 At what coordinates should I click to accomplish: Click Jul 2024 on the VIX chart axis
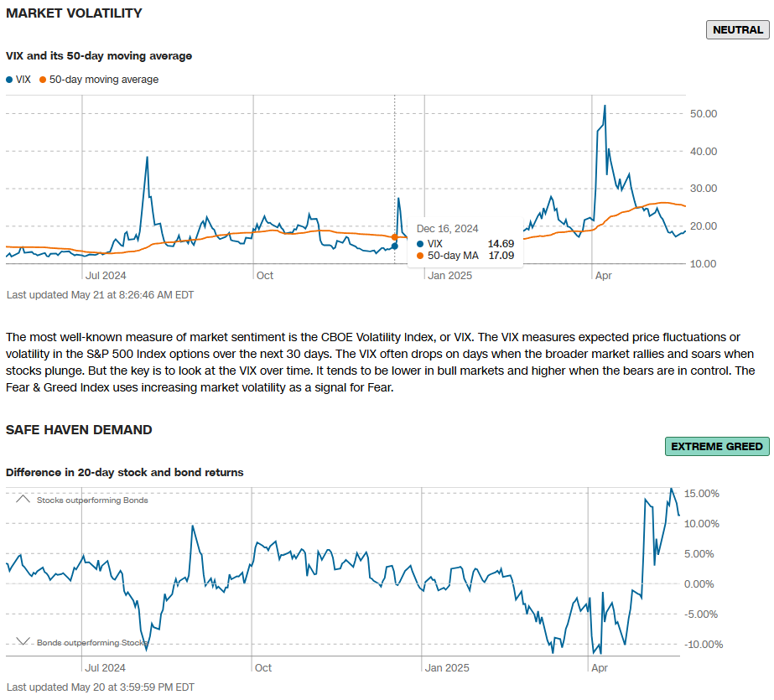tap(106, 275)
